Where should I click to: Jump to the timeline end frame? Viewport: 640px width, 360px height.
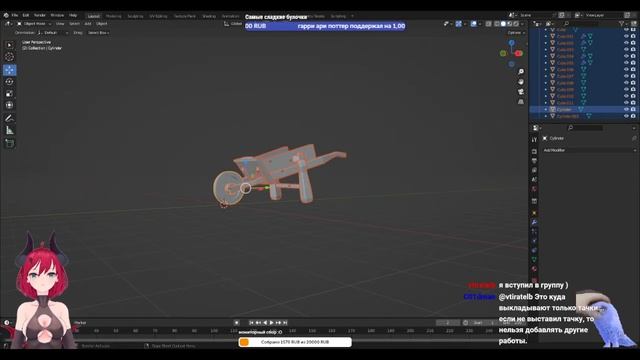click(x=285, y=322)
